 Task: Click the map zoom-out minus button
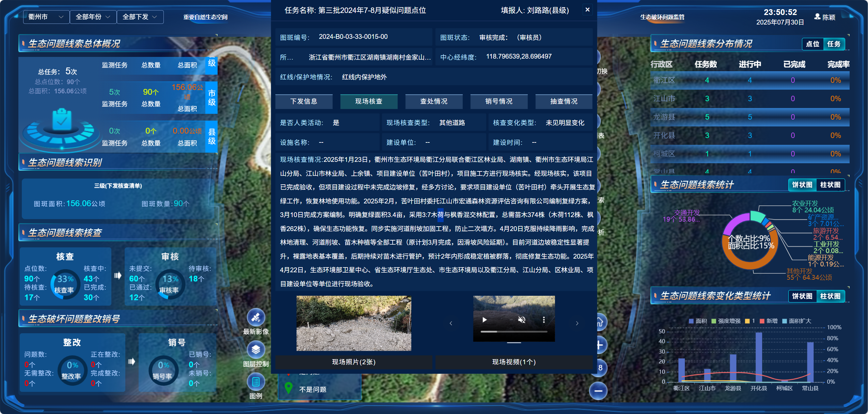pyautogui.click(x=598, y=391)
